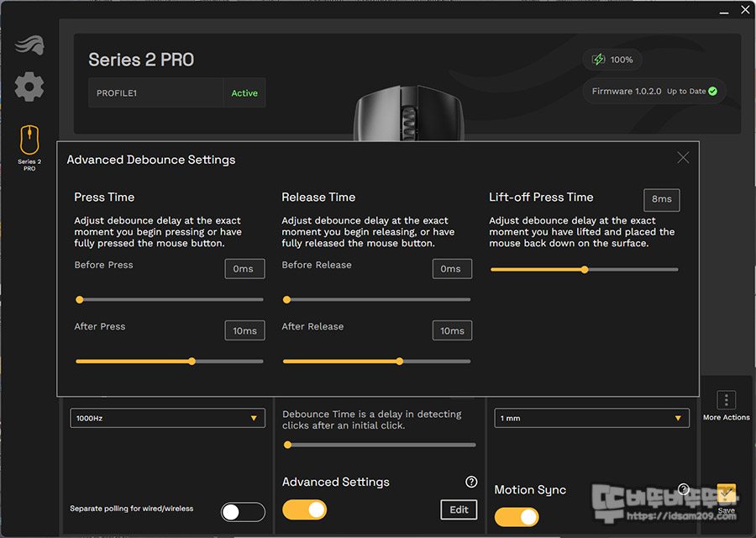Click the Press Time heading
Image resolution: width=756 pixels, height=538 pixels.
(x=104, y=197)
